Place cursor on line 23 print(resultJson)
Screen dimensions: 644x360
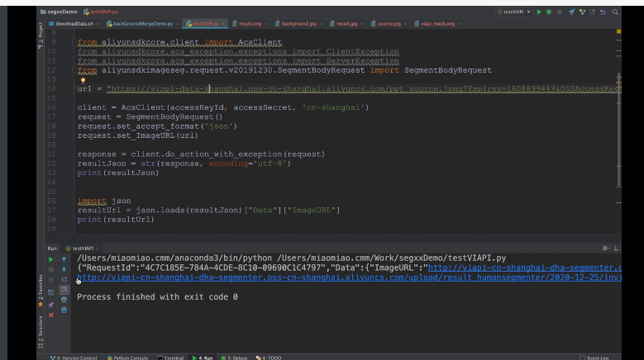coord(118,173)
